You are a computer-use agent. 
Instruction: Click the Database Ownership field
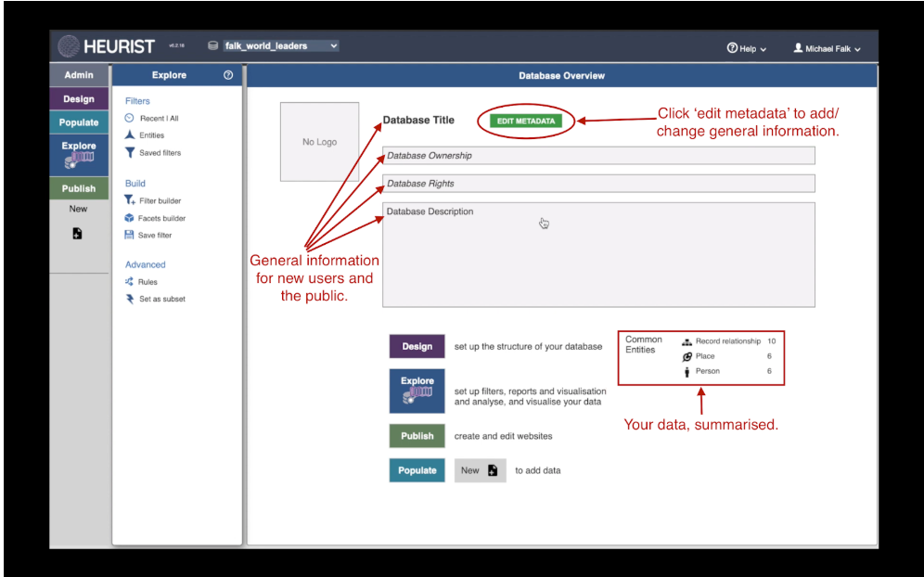pos(598,156)
